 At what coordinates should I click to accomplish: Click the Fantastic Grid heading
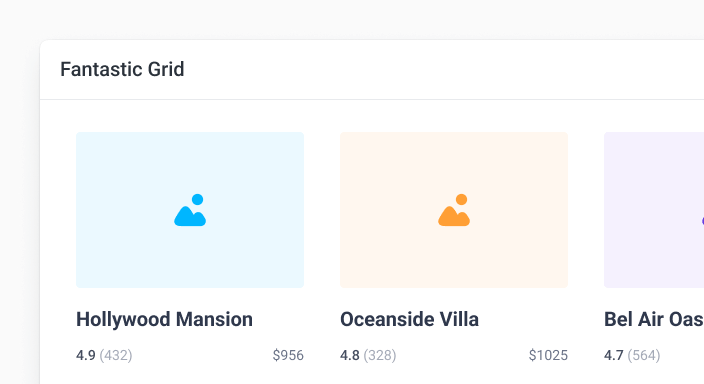coord(122,69)
